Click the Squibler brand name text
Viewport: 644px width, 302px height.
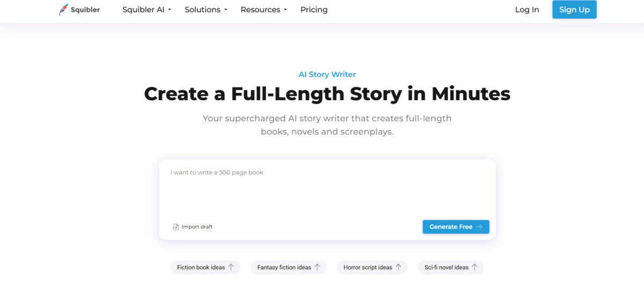(85, 10)
